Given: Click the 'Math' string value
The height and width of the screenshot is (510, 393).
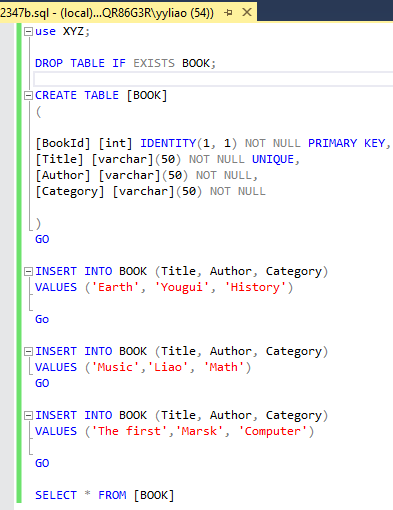Looking at the screenshot, I should pos(224,367).
